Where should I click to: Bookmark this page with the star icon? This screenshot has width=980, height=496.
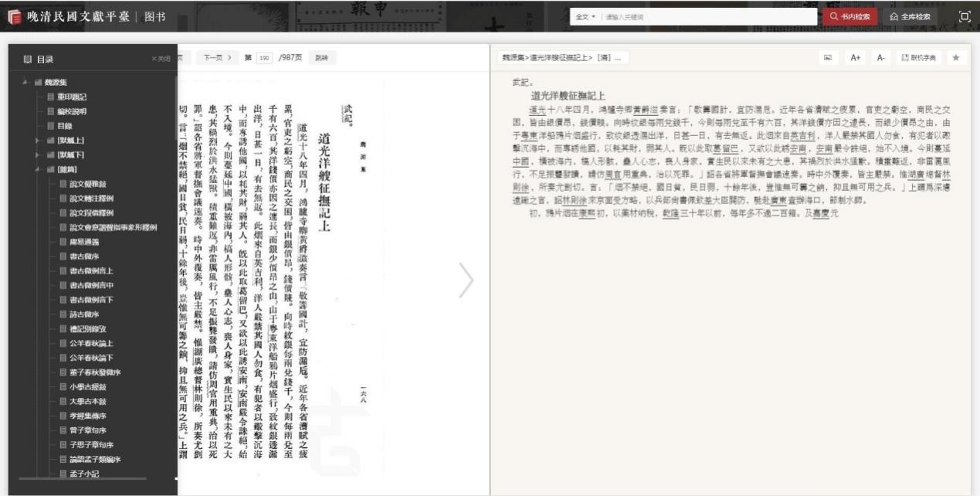955,58
